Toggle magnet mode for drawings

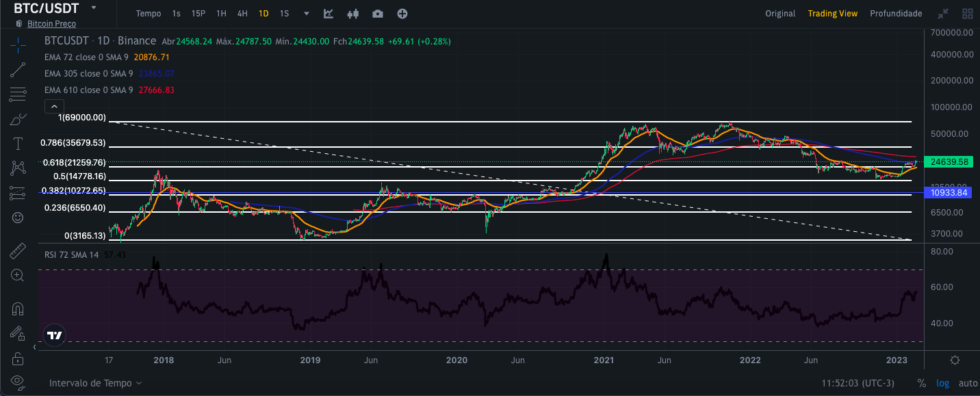pos(18,309)
